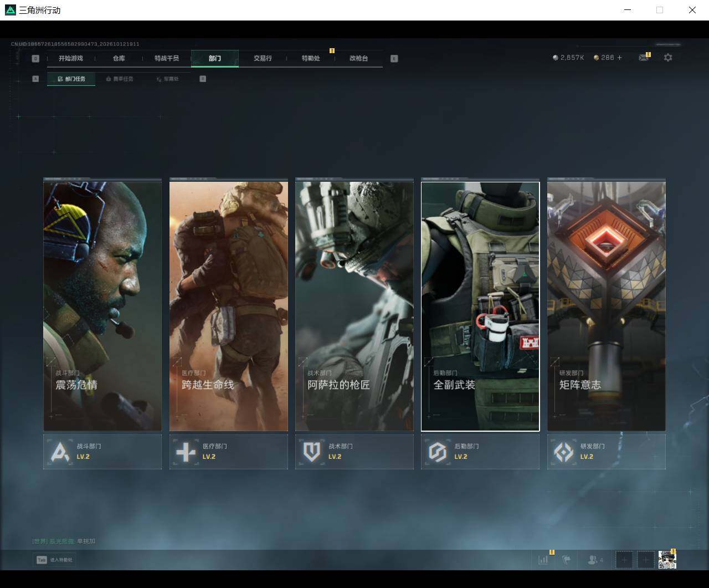Image resolution: width=709 pixels, height=588 pixels.
Task: Click the 2,857K currency coin icon
Action: coord(556,58)
